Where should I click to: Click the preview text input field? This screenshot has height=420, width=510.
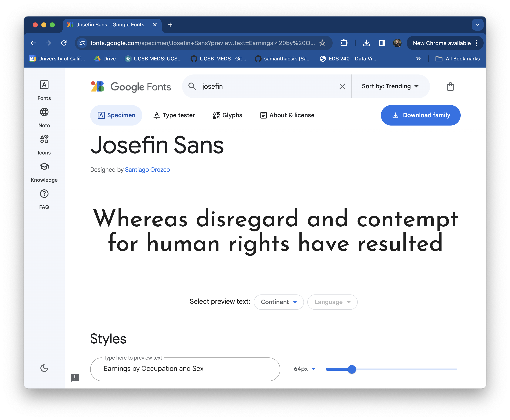[x=185, y=369]
